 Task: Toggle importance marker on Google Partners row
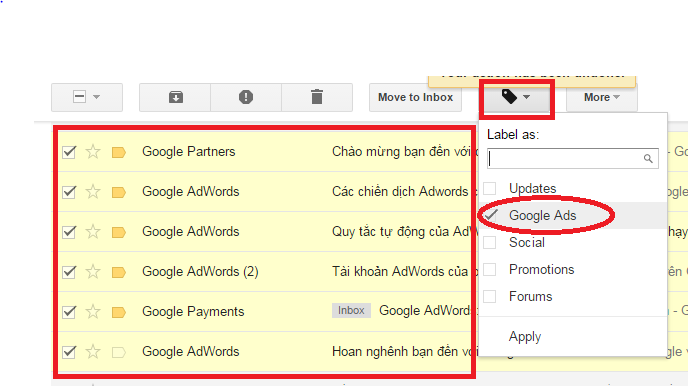(118, 152)
